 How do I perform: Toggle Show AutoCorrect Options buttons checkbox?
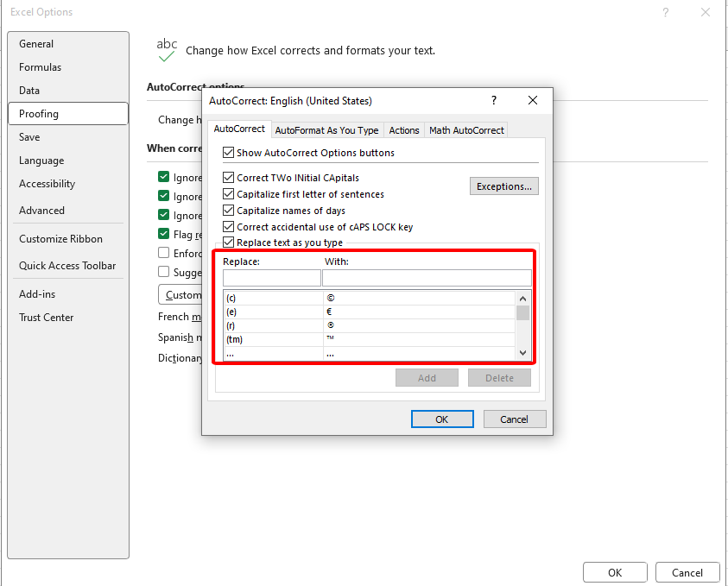point(228,152)
